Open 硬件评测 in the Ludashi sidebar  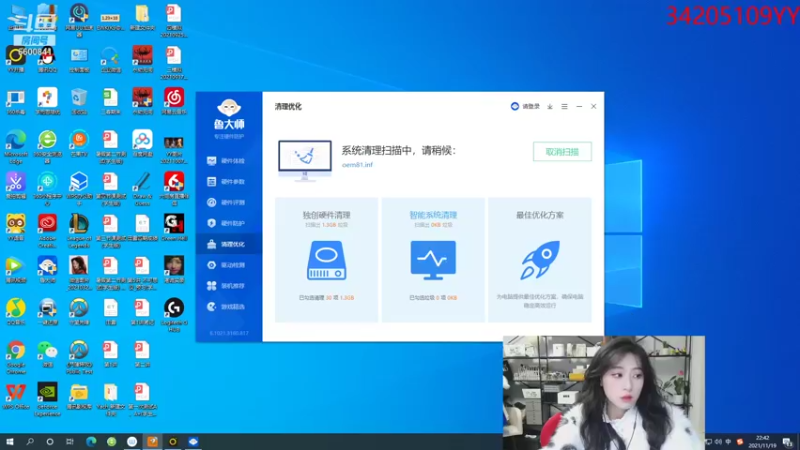tap(226, 203)
